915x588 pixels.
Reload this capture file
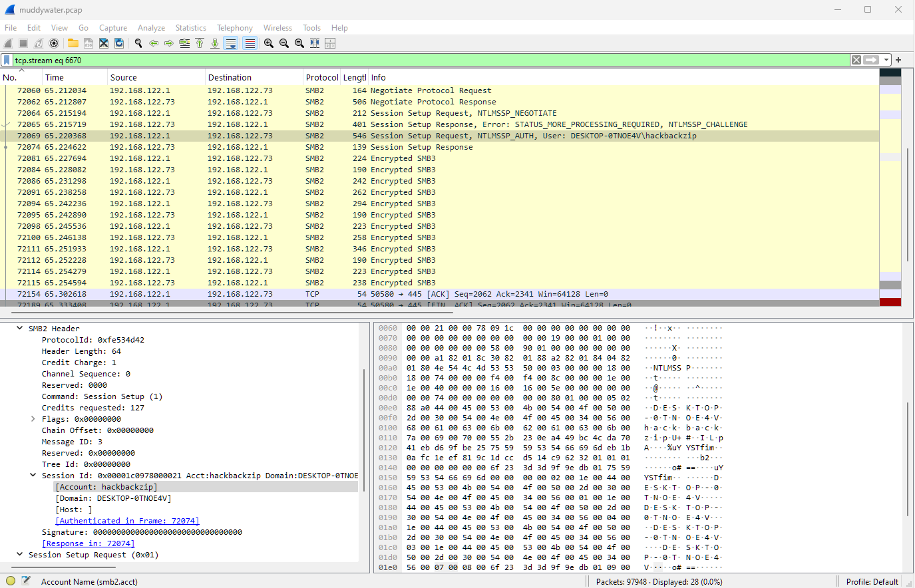click(x=119, y=43)
